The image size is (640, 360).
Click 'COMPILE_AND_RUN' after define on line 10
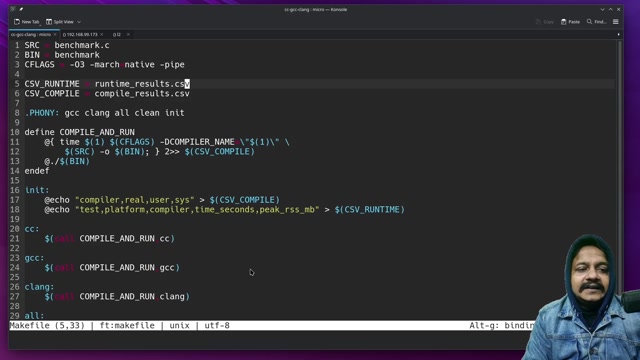pos(97,132)
